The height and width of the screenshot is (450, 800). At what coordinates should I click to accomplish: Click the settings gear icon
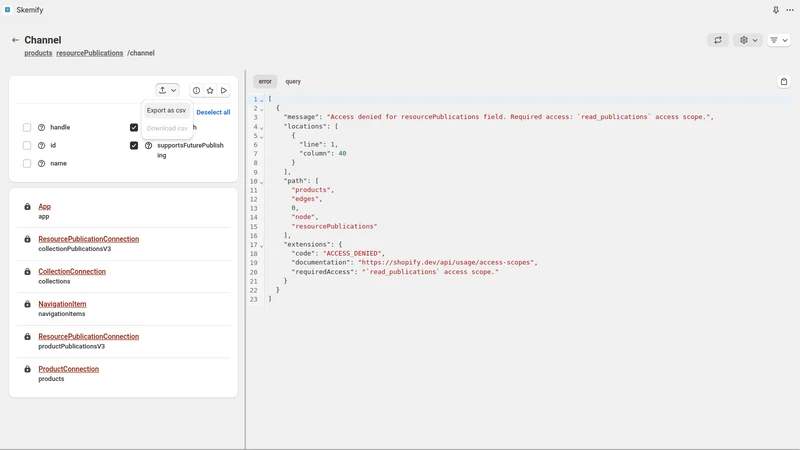pyautogui.click(x=744, y=40)
